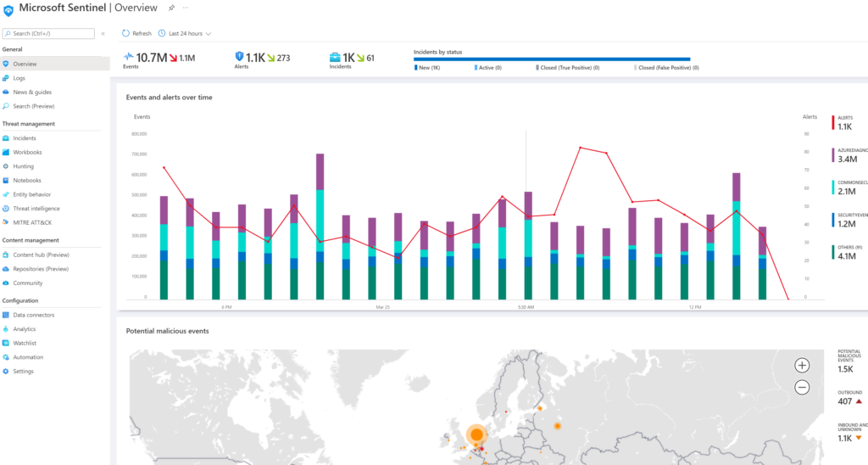This screenshot has height=465, width=868.
Task: Zoom out on the malicious events map
Action: tap(802, 387)
